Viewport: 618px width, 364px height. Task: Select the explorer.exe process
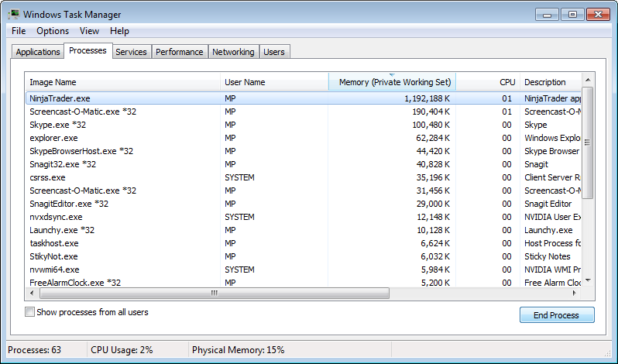click(x=304, y=138)
